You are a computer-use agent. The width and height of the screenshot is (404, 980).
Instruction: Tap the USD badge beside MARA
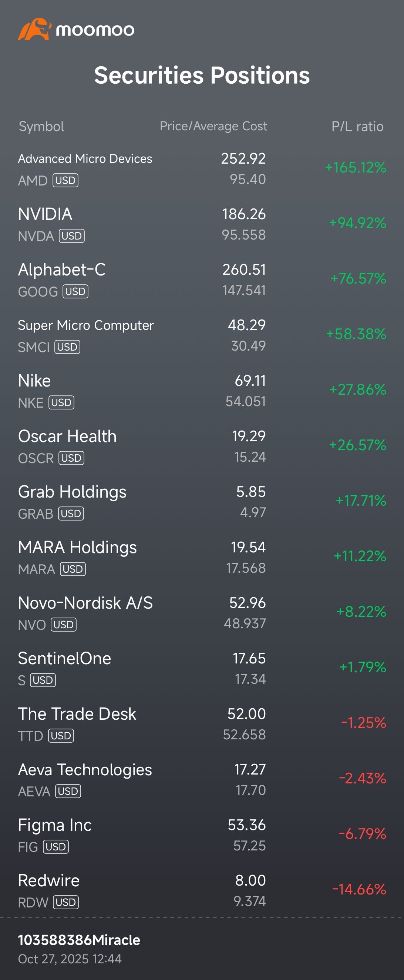(x=73, y=569)
